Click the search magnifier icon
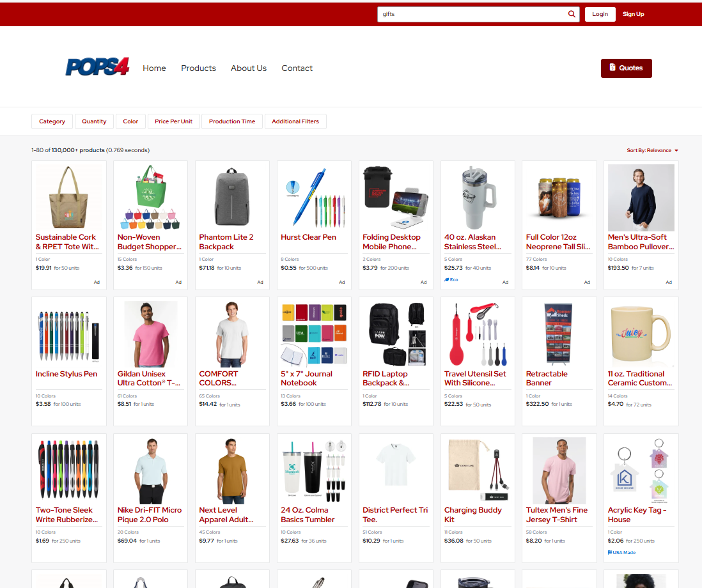The height and width of the screenshot is (588, 702). [x=572, y=14]
